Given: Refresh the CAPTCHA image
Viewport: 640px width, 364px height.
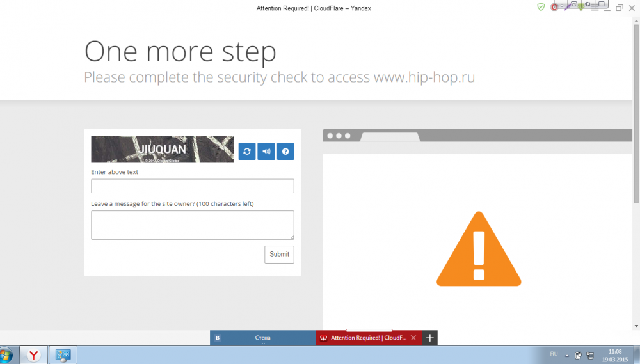Looking at the screenshot, I should (x=247, y=152).
